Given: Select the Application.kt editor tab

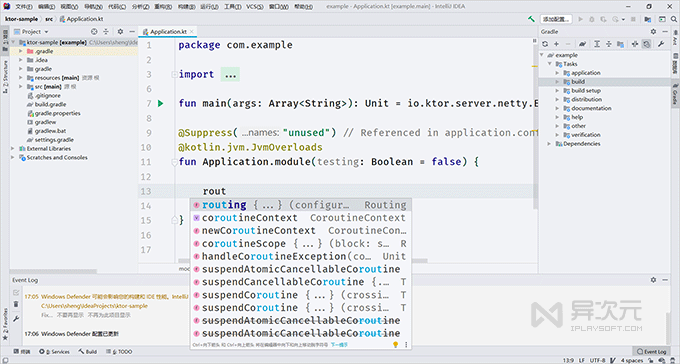Looking at the screenshot, I should (x=167, y=32).
